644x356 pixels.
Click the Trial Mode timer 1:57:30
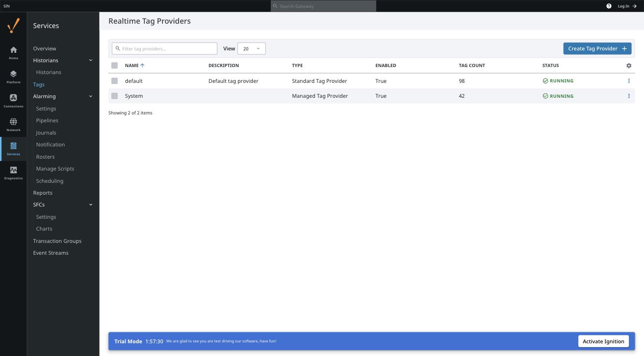[x=154, y=342]
